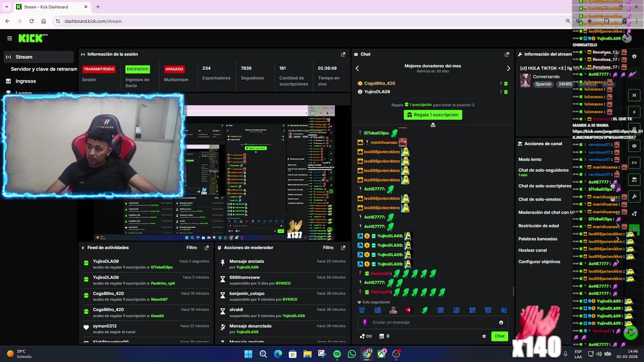Viewport: 644px width, 362px height.
Task: Open the activity feed Filtro dropdown
Action: [192, 248]
